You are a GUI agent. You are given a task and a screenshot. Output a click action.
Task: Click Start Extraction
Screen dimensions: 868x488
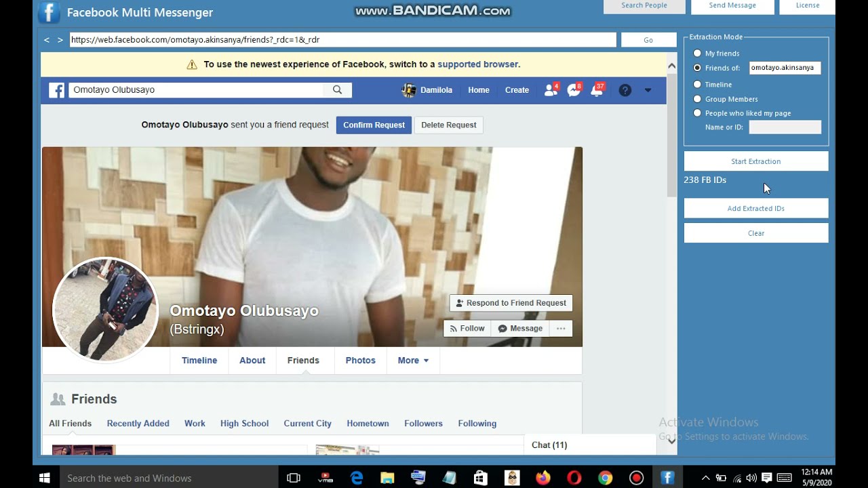tap(756, 161)
